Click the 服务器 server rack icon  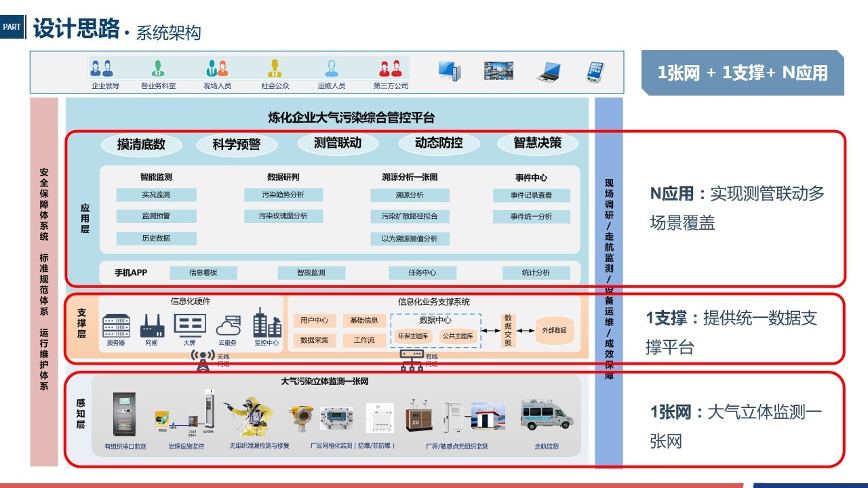116,326
